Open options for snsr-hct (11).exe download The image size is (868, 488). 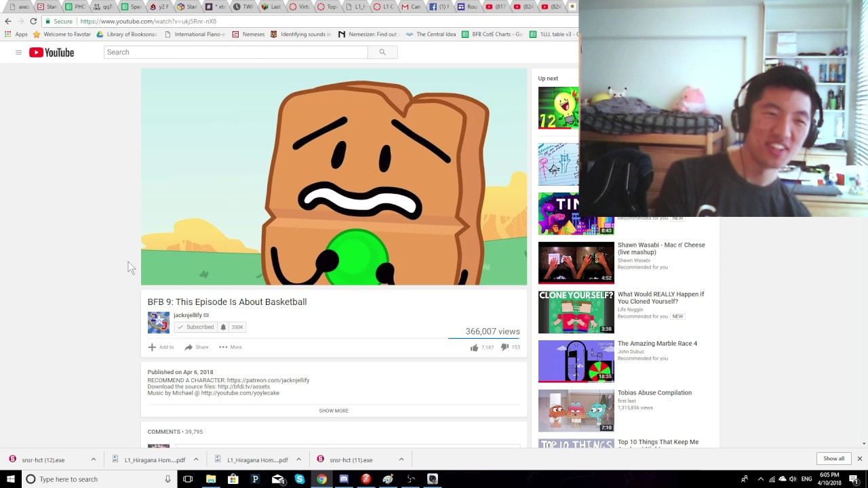(401, 460)
